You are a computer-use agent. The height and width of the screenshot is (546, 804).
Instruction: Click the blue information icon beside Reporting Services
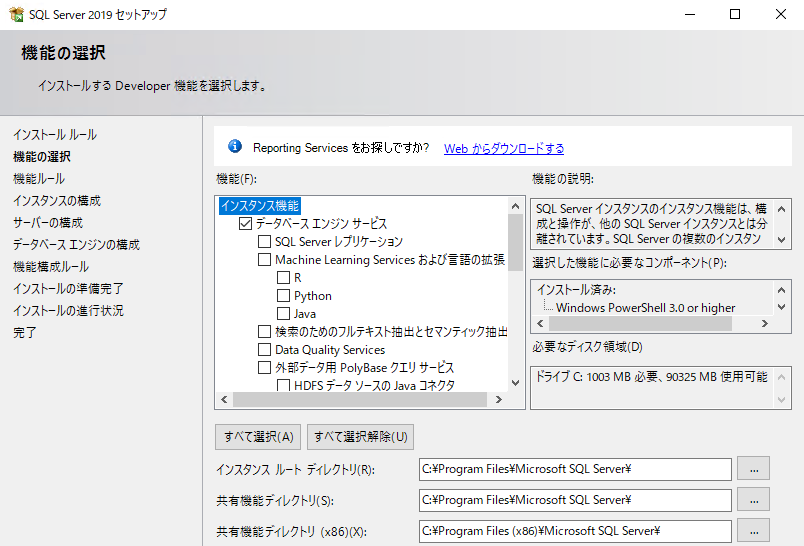pyautogui.click(x=235, y=147)
